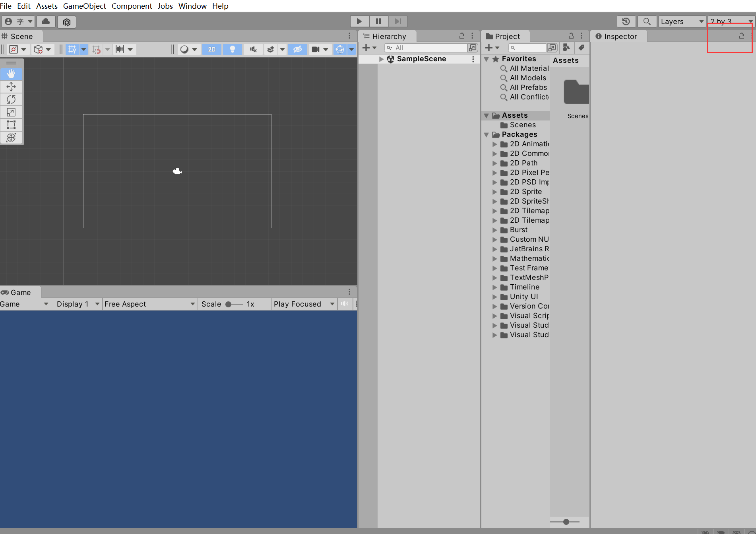
Task: Click Project create plus button
Action: 492,48
